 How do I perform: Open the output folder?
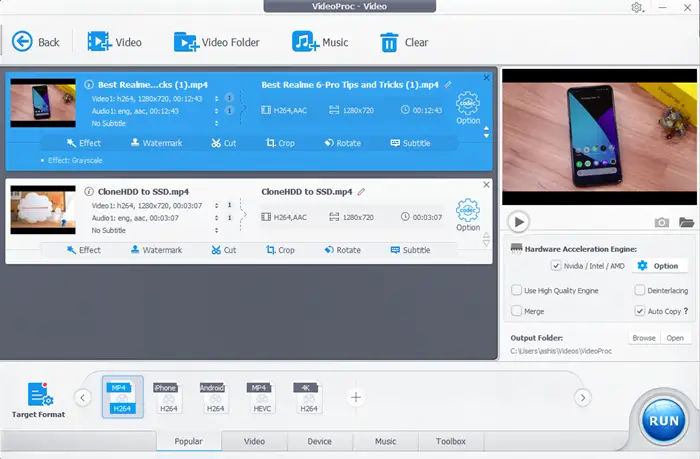(x=675, y=338)
